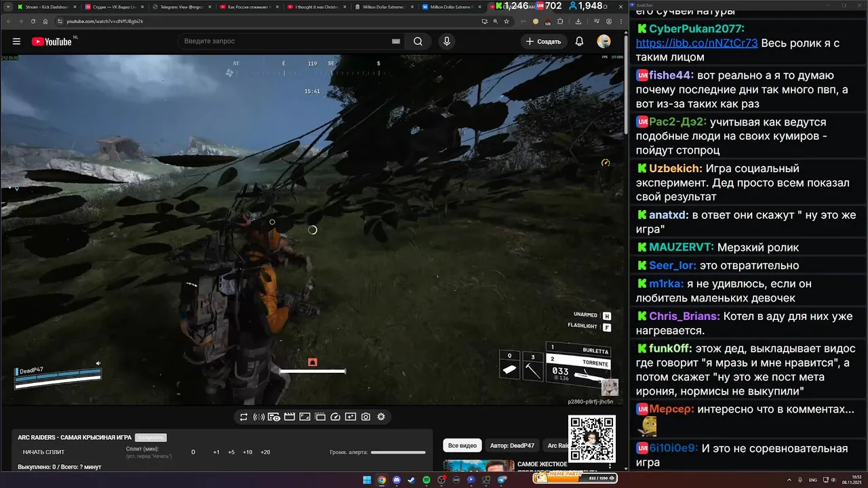Screen dimensions: 868x488
Task: Open the YouTube hamburger guide menu
Action: [x=16, y=41]
